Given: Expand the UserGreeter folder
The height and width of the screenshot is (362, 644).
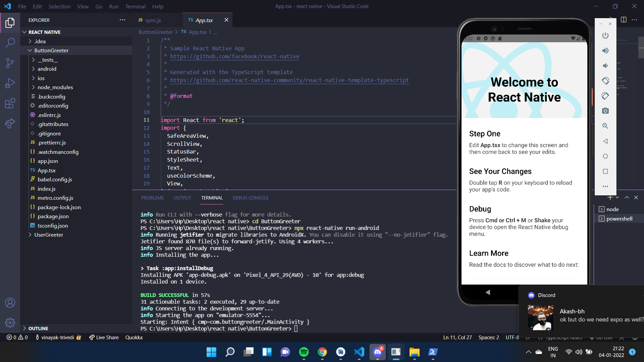Looking at the screenshot, I should tap(76, 235).
